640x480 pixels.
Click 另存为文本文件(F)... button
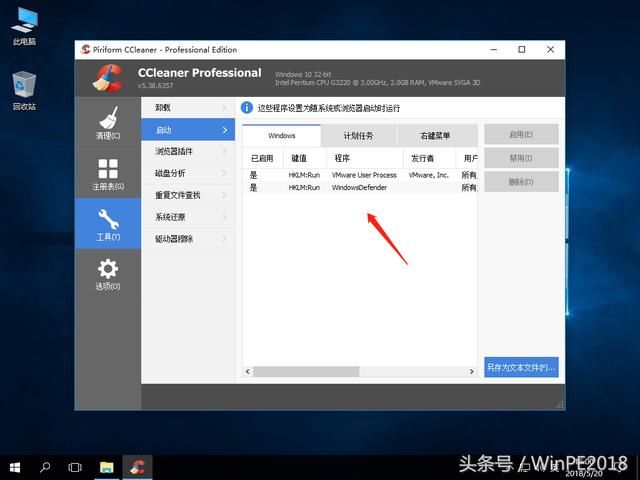click(521, 367)
